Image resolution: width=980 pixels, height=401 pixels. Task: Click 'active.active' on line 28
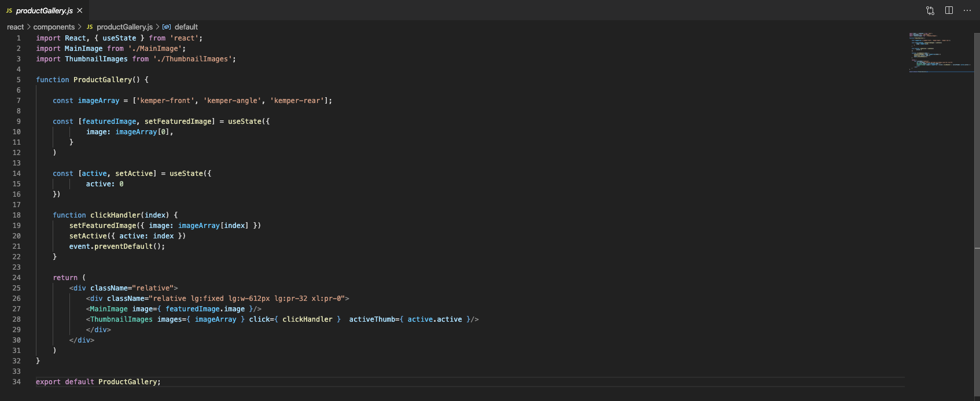click(434, 319)
